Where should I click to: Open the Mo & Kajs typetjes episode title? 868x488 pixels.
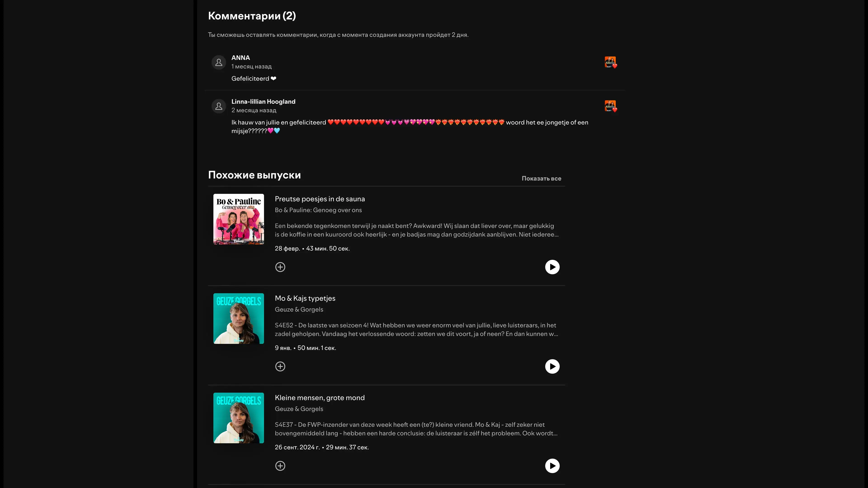tap(305, 298)
